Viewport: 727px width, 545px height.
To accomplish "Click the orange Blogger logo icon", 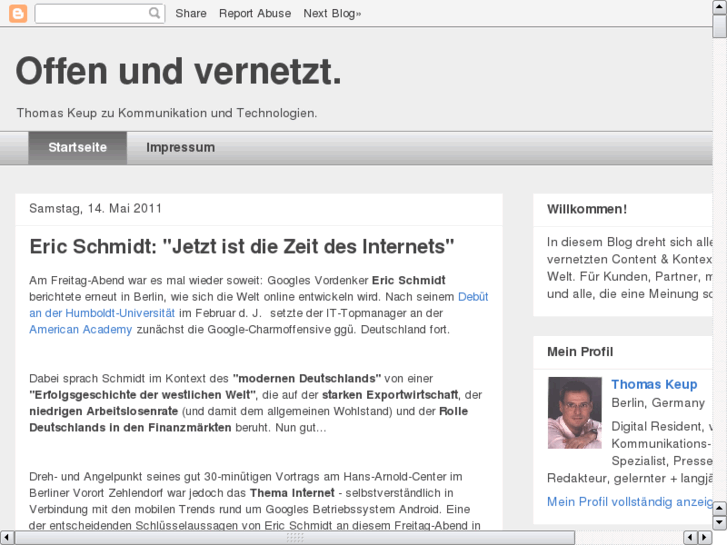I will point(18,13).
